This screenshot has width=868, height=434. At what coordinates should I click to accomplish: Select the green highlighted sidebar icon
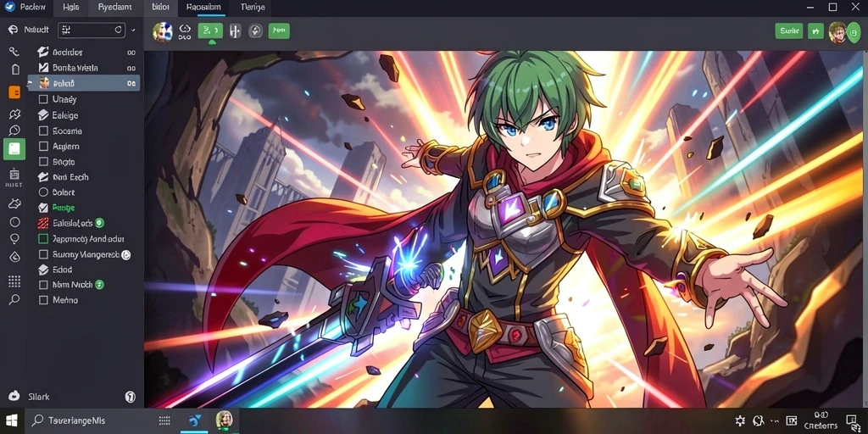click(14, 149)
